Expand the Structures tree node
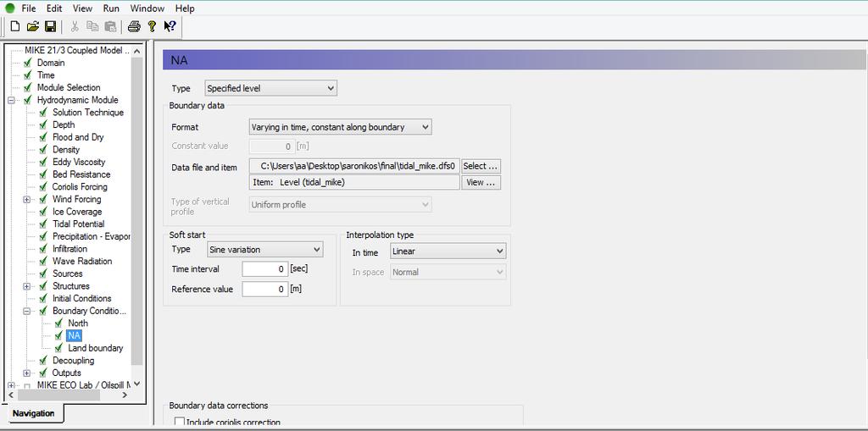This screenshot has height=431, width=868. pos(26,286)
